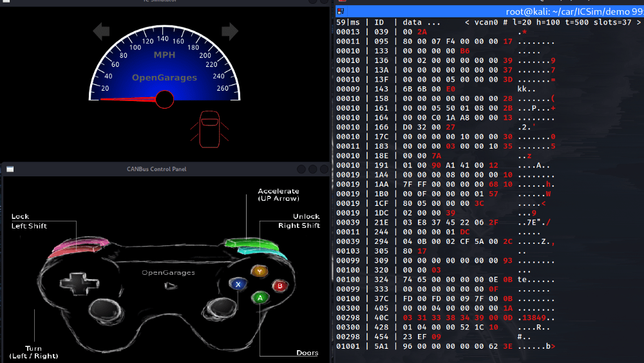644x363 pixels.
Task: Click CAN ID '324' in the sniffer list
Action: (x=381, y=279)
